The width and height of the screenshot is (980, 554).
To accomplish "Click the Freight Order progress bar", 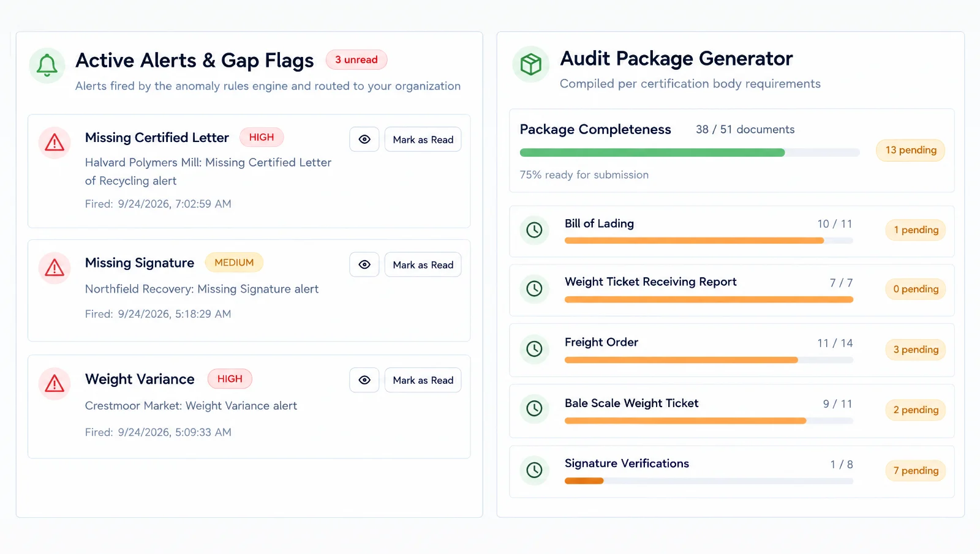I will click(709, 360).
